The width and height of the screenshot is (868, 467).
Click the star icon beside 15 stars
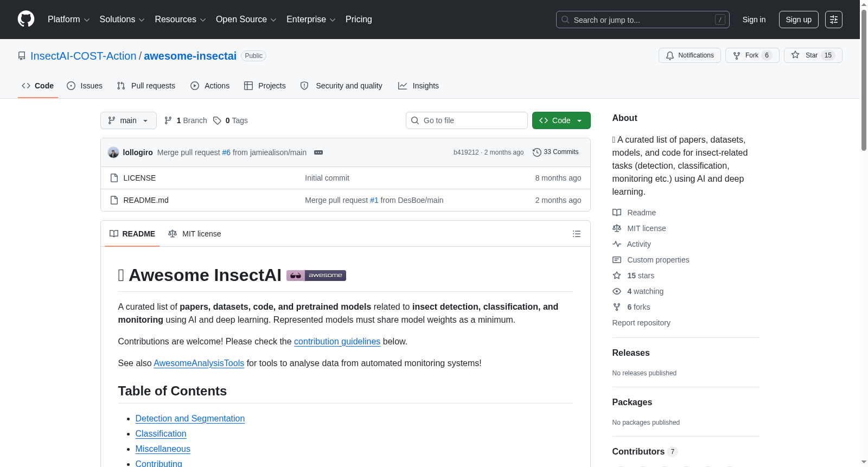(x=617, y=276)
